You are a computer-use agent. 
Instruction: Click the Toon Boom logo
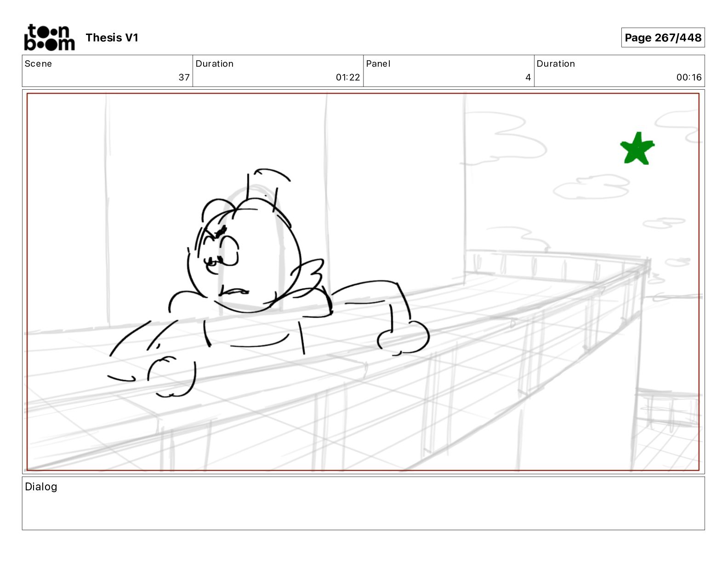[49, 37]
